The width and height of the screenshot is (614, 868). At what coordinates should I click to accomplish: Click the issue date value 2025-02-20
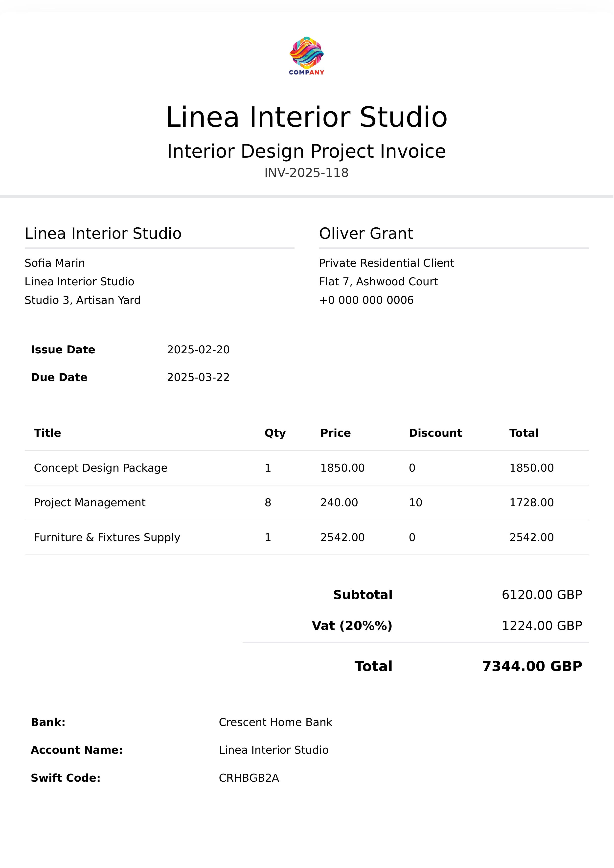[198, 349]
